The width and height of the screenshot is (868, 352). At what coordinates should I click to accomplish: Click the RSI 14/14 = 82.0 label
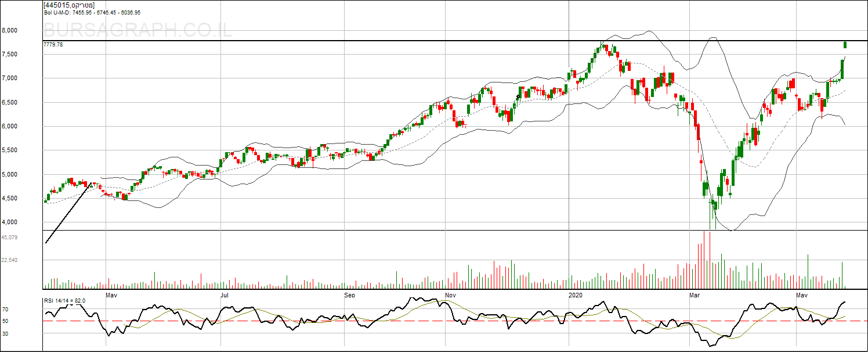pyautogui.click(x=65, y=300)
